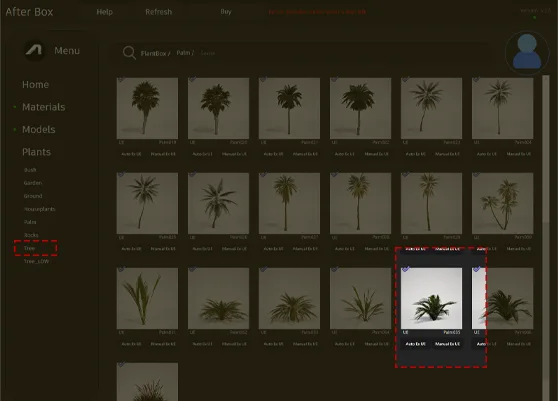Screen dimensions: 558x401
Task: Select Palm030 multi-trunk palm thumbnail
Action: [x=502, y=203]
